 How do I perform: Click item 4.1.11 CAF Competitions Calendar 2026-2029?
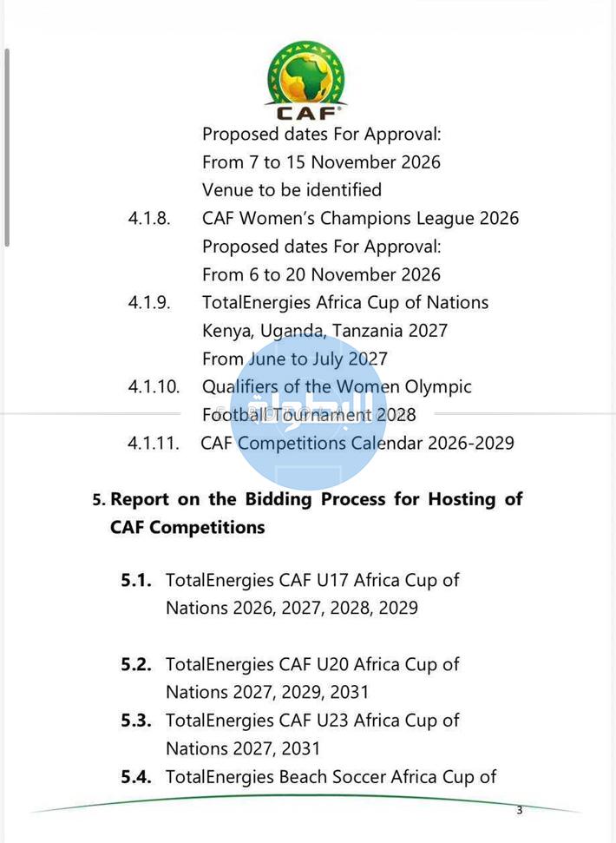(x=357, y=443)
